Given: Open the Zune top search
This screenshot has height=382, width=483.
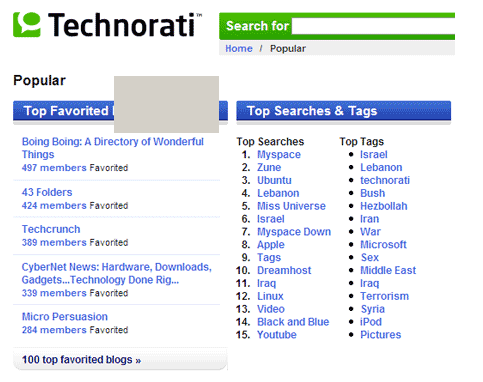Looking at the screenshot, I should point(269,167).
